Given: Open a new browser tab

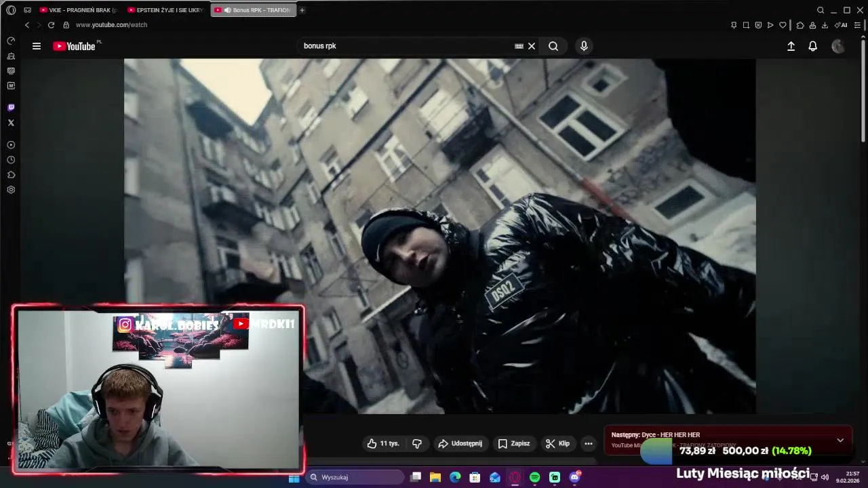Looking at the screenshot, I should tap(302, 10).
